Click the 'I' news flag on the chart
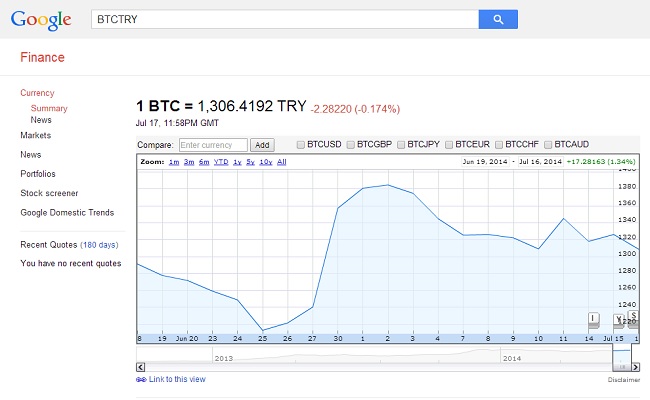The image size is (650, 400). point(593,318)
